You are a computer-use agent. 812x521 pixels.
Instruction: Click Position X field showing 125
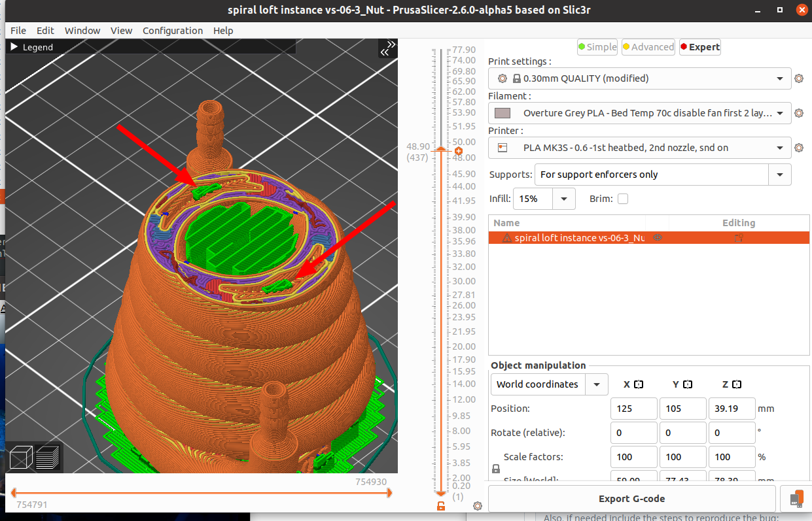(633, 409)
